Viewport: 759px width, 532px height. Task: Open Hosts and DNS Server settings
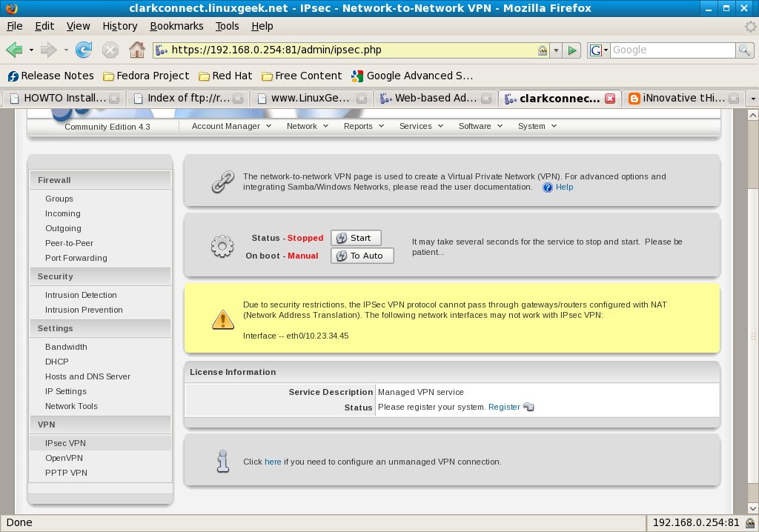click(87, 376)
